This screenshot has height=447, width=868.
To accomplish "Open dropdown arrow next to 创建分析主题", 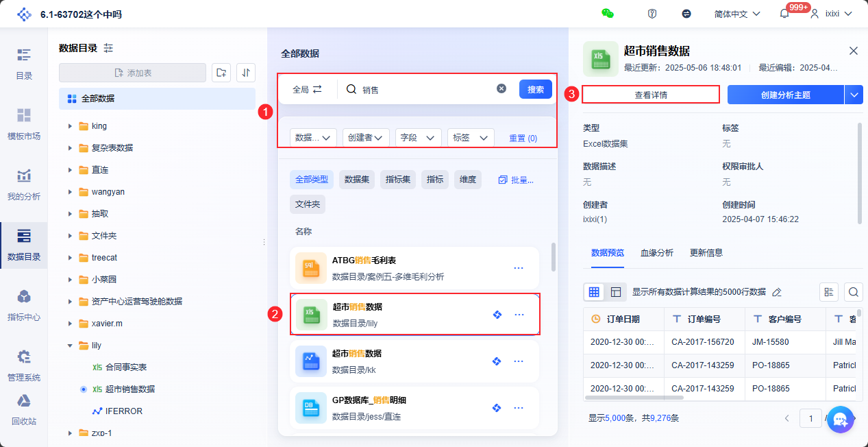I will pyautogui.click(x=854, y=95).
